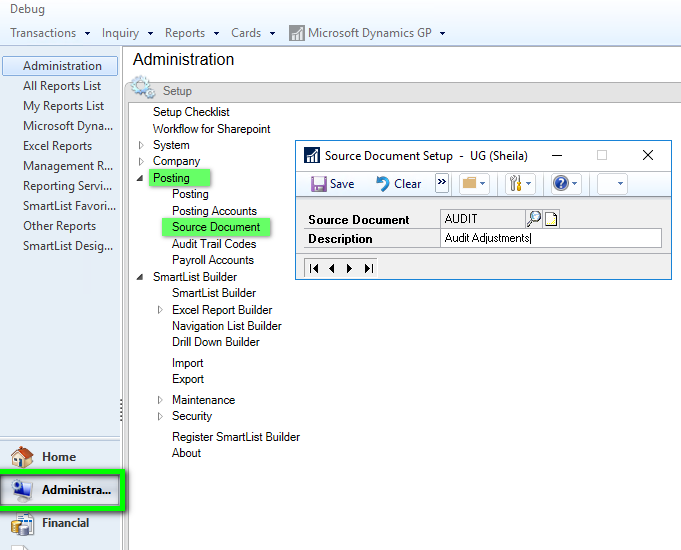
Task: Open the Posting sub-item under Posting
Action: 190,194
